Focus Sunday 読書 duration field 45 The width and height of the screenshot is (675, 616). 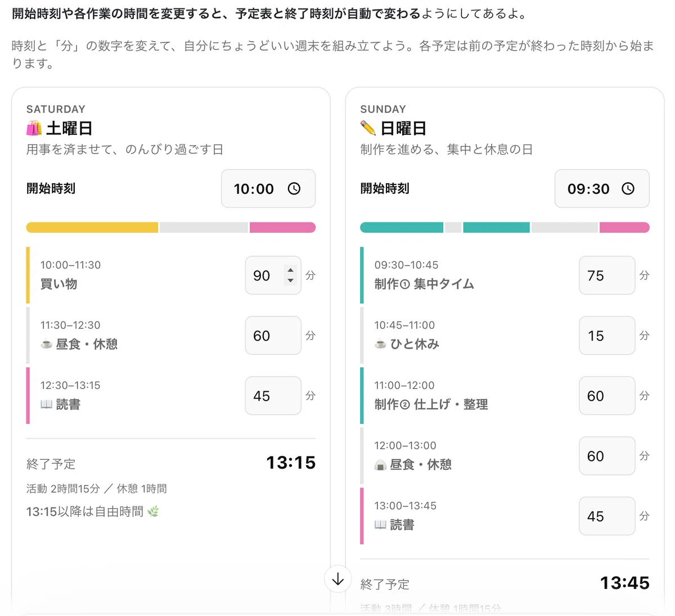(607, 516)
